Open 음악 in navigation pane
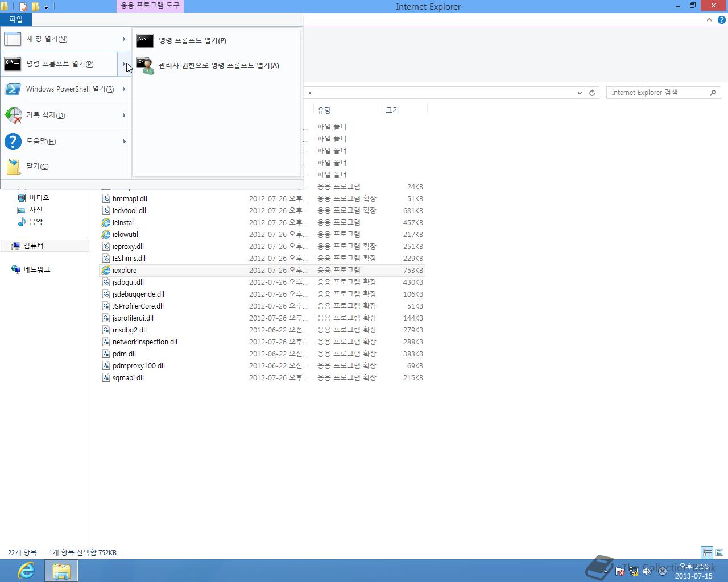 tap(35, 222)
